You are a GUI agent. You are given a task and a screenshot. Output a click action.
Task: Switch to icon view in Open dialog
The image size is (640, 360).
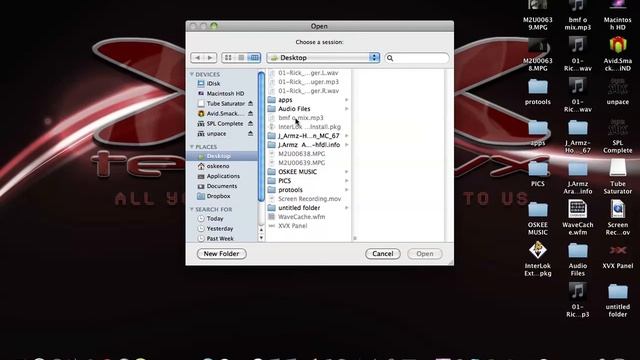(228, 58)
